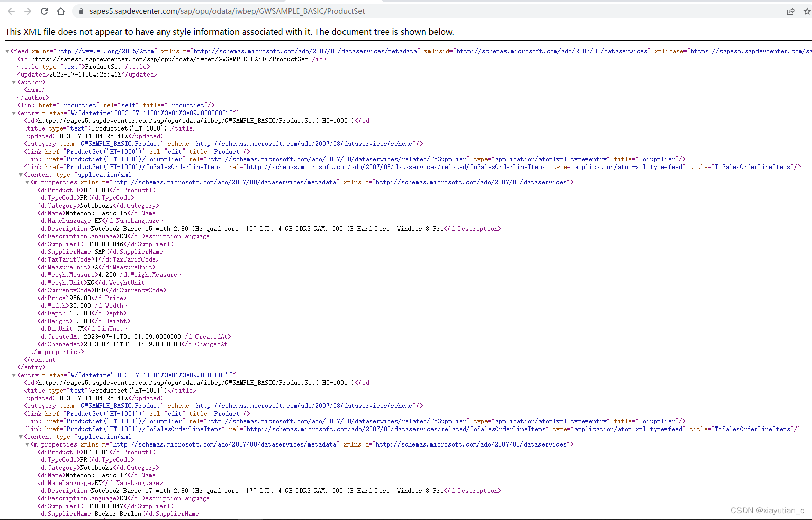812x520 pixels.
Task: Select the ProductID value HT-1001
Action: tap(97, 452)
